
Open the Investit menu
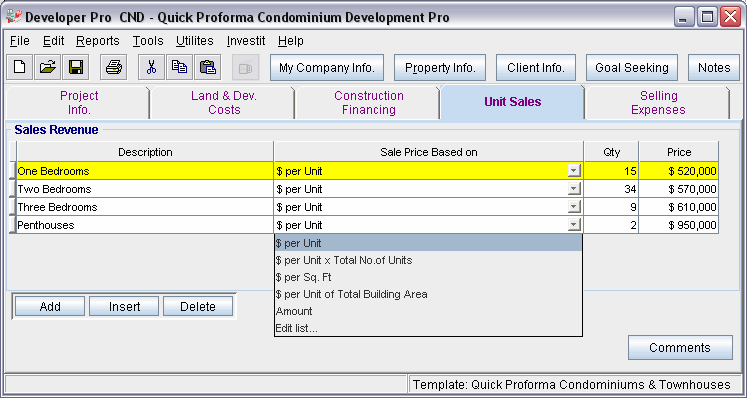pyautogui.click(x=246, y=41)
